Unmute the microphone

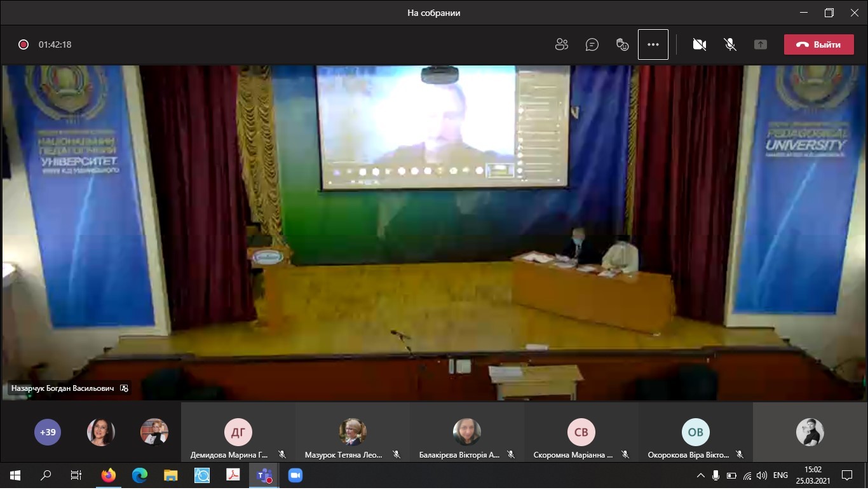730,44
